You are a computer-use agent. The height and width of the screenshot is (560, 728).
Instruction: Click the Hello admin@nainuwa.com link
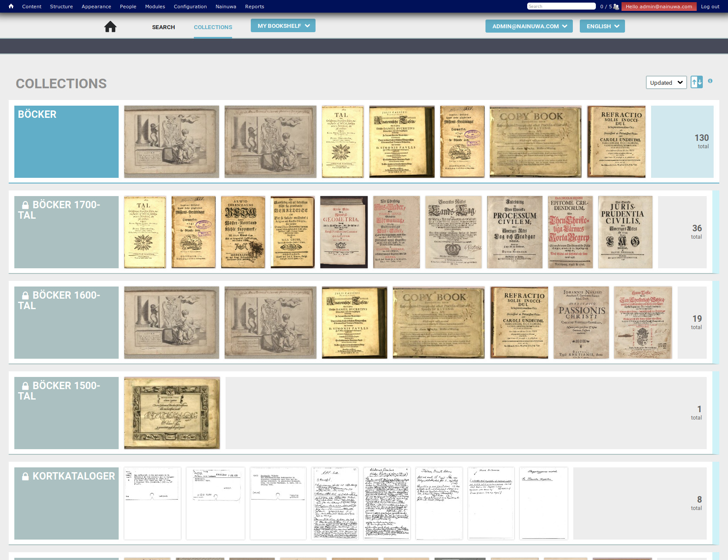[659, 7]
